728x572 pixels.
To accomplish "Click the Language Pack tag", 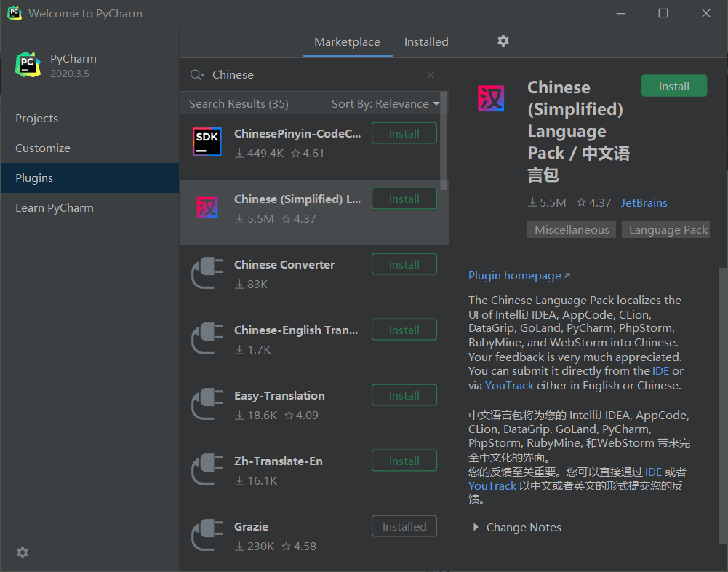I will point(667,229).
